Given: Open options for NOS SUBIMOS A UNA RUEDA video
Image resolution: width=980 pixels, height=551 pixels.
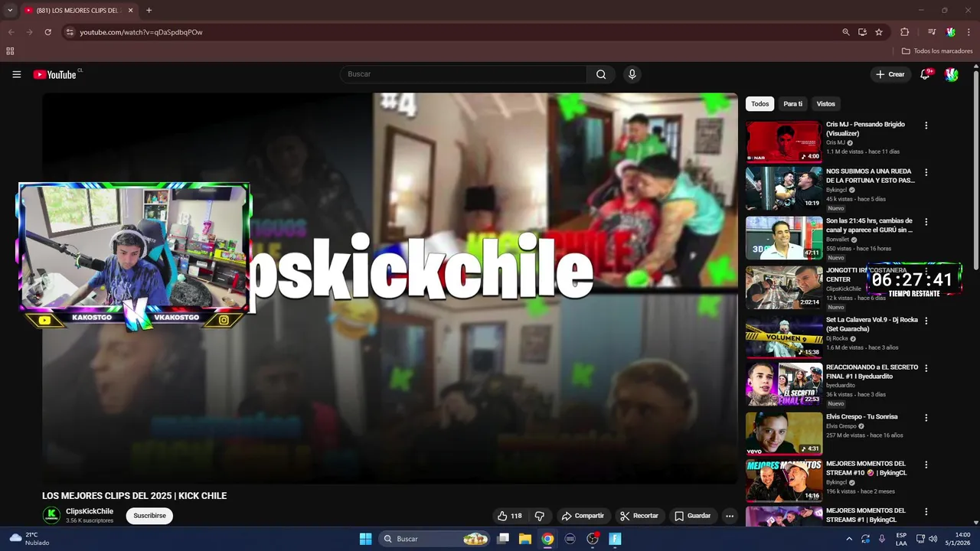Looking at the screenshot, I should pos(926,172).
